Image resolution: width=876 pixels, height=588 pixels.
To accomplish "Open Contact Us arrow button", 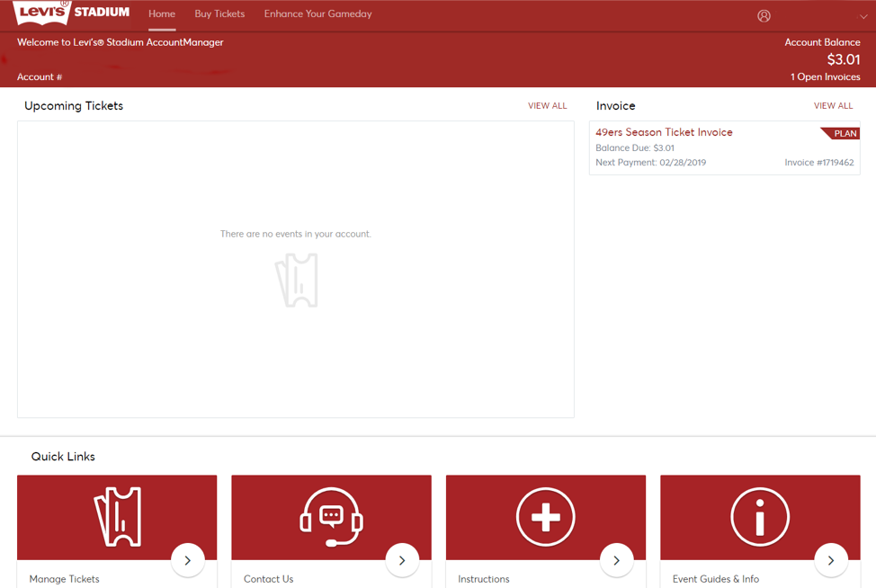I will click(402, 560).
